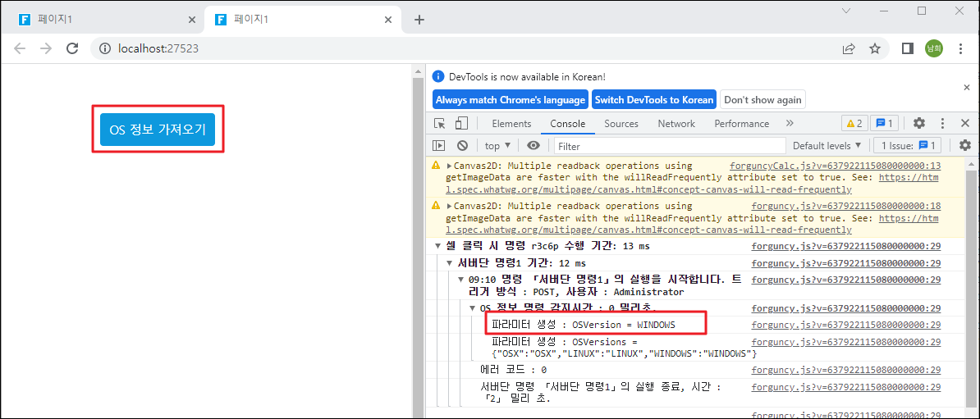Viewport: 980px width, 419px height.
Task: Open the top JavaScript context dropdown
Action: (x=497, y=146)
